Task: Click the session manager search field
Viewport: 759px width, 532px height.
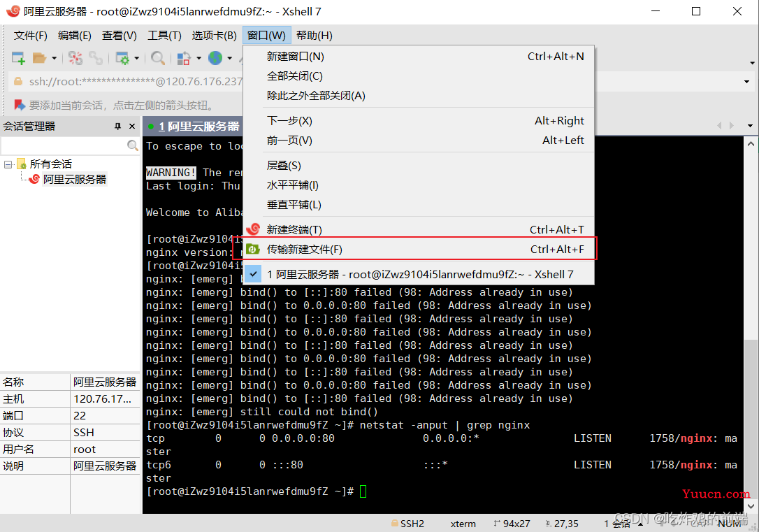Action: click(64, 145)
